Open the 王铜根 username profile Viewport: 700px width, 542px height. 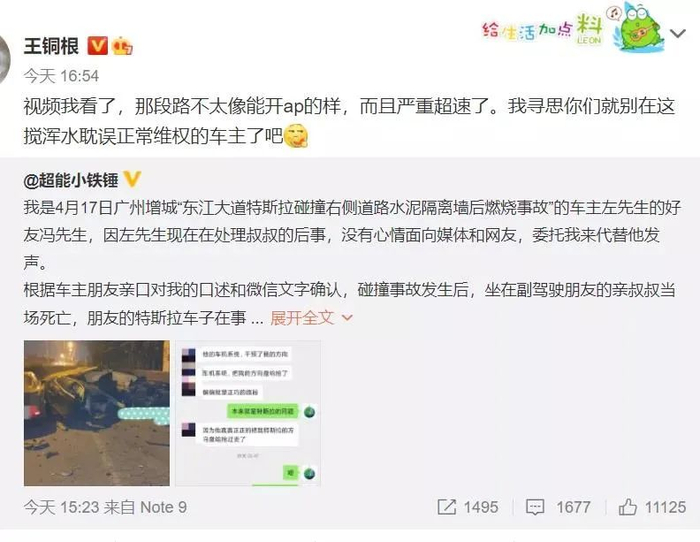coord(51,46)
